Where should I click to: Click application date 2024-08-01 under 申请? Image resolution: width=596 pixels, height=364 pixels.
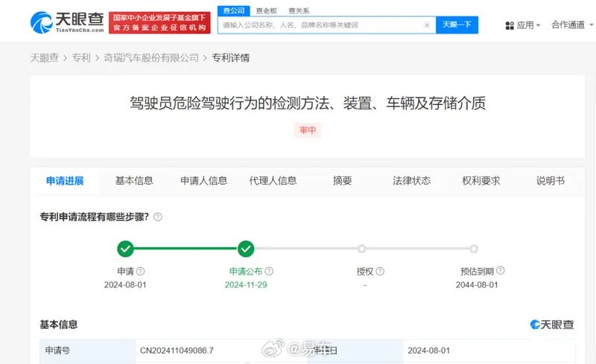point(125,285)
